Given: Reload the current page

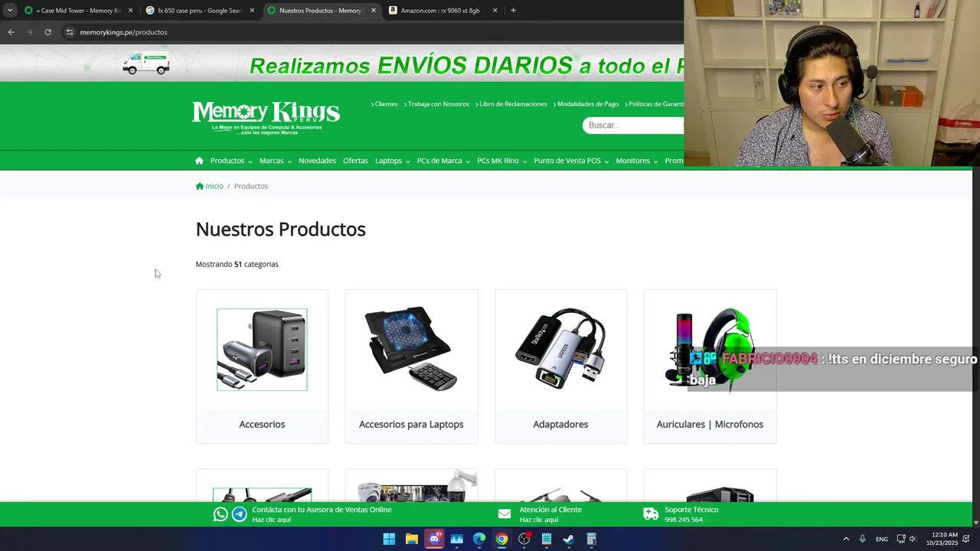Looking at the screenshot, I should pos(47,32).
